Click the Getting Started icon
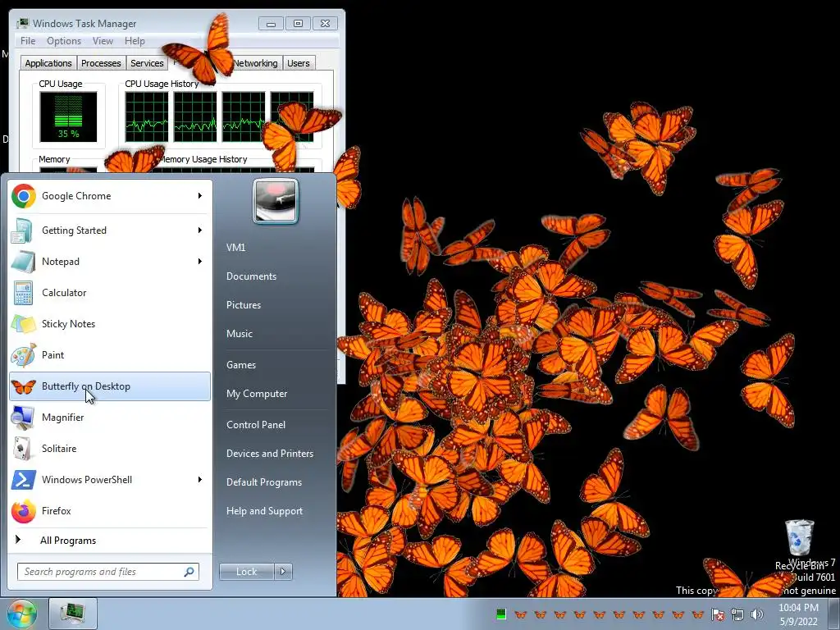The height and width of the screenshot is (630, 840). (x=23, y=231)
